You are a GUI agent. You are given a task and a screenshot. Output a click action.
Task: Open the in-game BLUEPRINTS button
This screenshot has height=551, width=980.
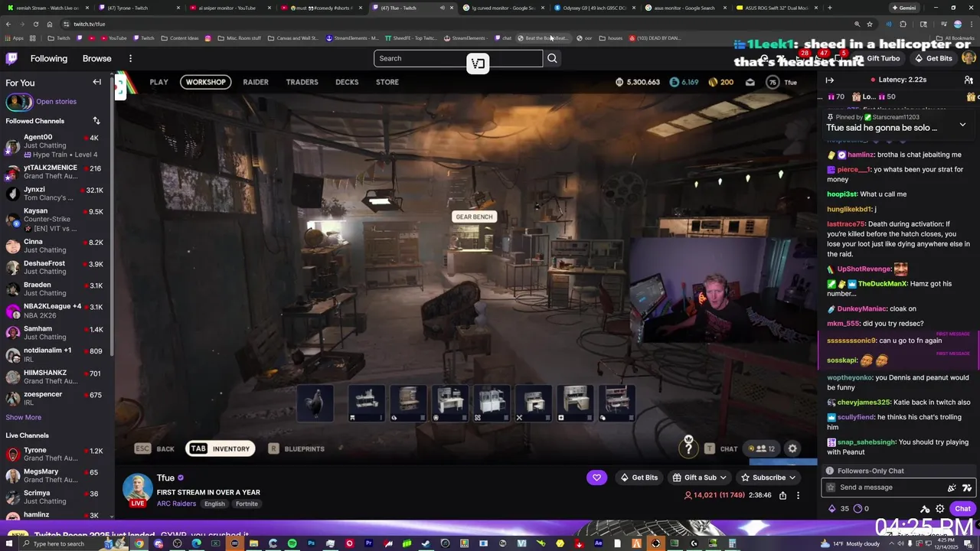(x=296, y=449)
